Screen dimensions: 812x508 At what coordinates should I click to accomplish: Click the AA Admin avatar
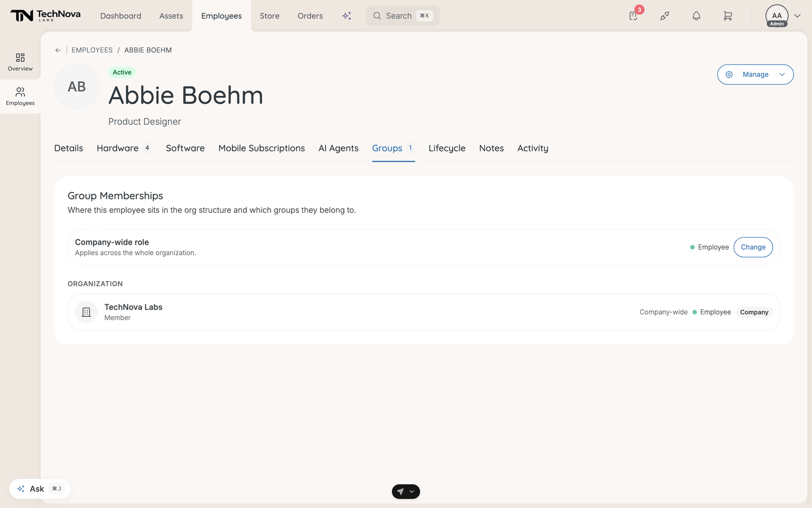pos(776,16)
